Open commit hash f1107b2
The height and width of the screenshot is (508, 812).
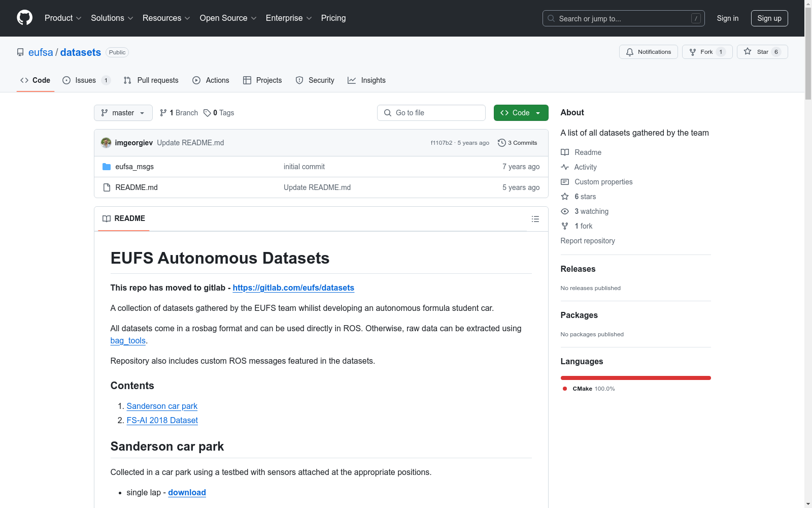pyautogui.click(x=442, y=143)
